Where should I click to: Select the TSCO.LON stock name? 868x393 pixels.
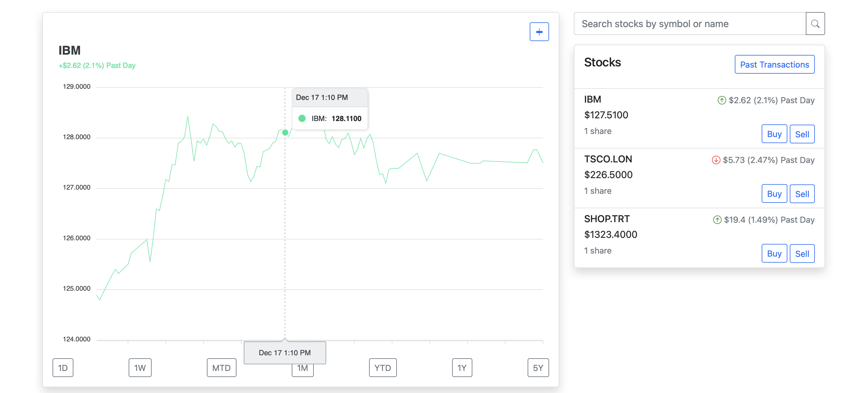click(608, 159)
